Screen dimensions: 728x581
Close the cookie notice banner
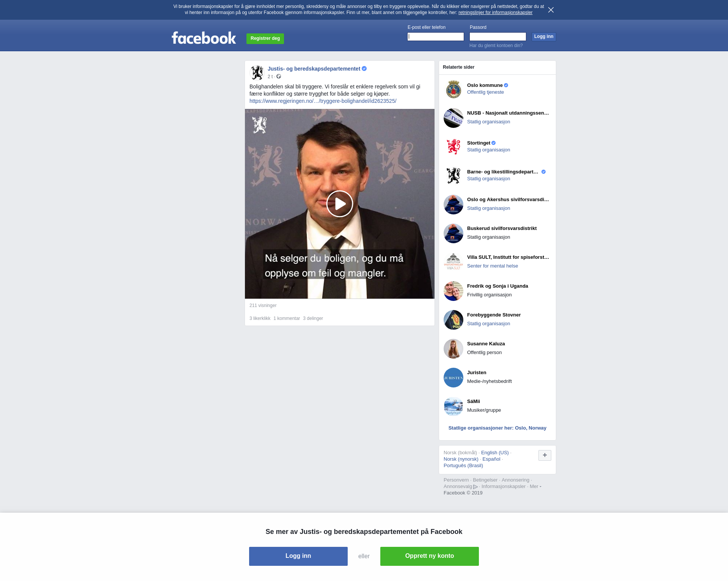coord(551,10)
